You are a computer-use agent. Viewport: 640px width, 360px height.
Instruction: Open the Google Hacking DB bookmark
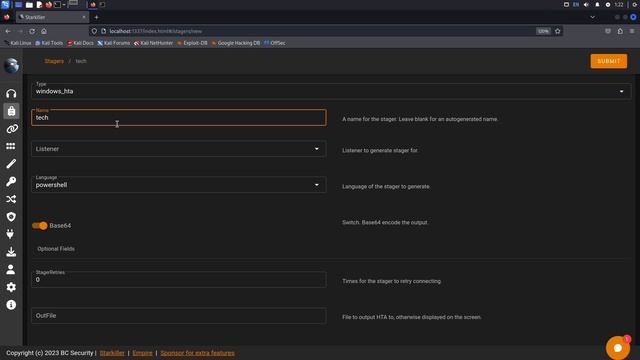click(236, 43)
